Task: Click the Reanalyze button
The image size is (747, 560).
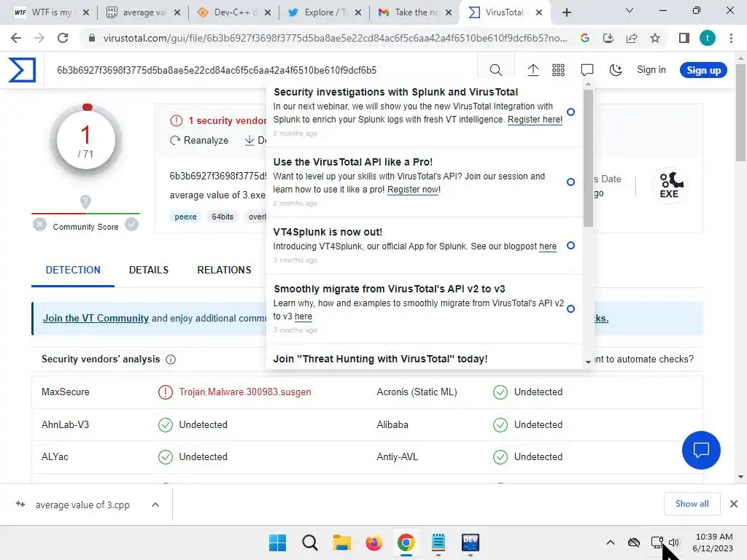Action: tap(199, 141)
